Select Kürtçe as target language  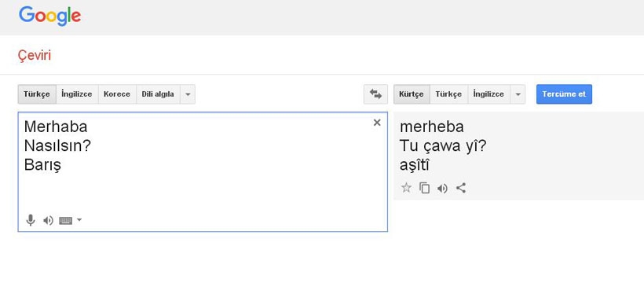coord(412,94)
